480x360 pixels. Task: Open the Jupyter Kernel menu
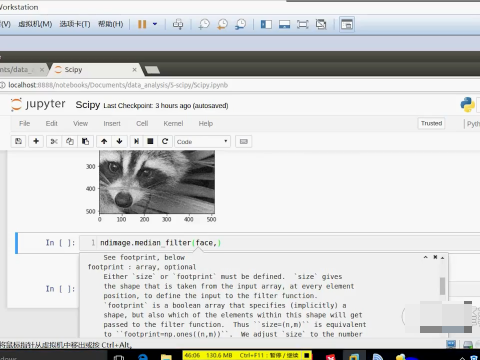(x=173, y=124)
